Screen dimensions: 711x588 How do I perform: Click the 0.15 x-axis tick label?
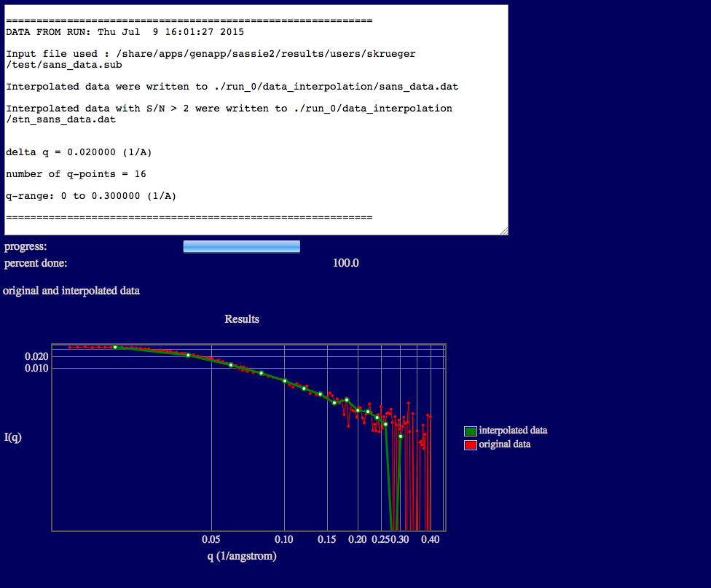point(326,539)
